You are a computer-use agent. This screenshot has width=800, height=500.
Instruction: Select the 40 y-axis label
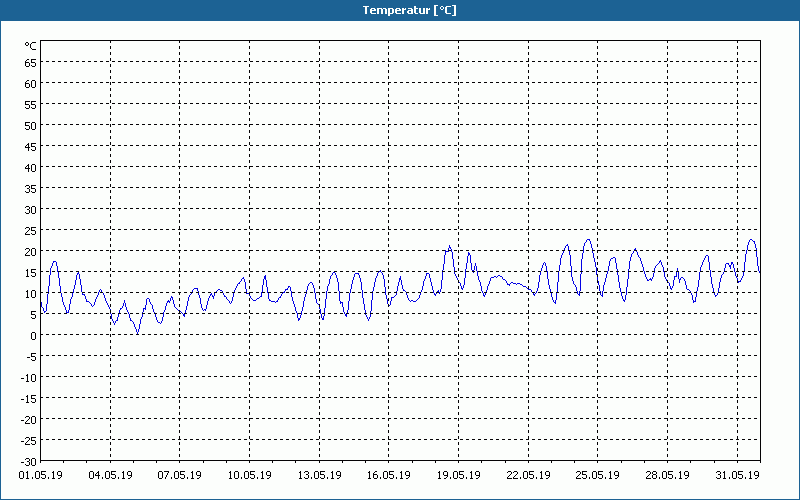tap(31, 168)
